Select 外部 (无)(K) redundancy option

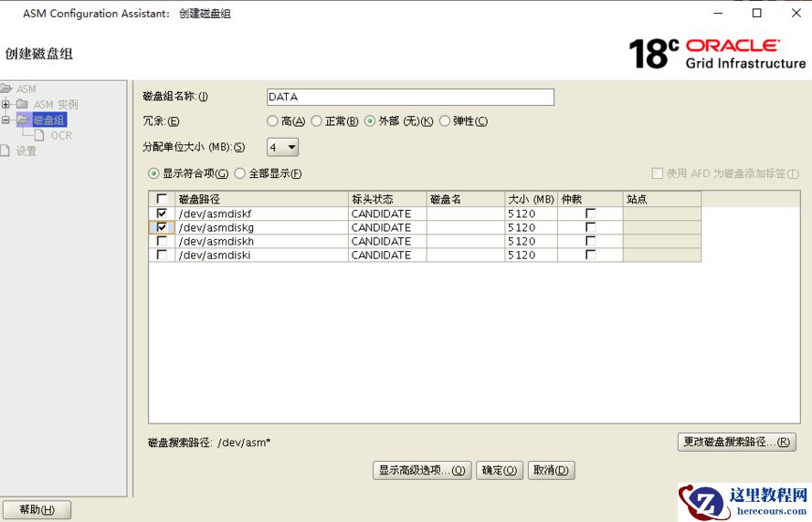coord(370,121)
